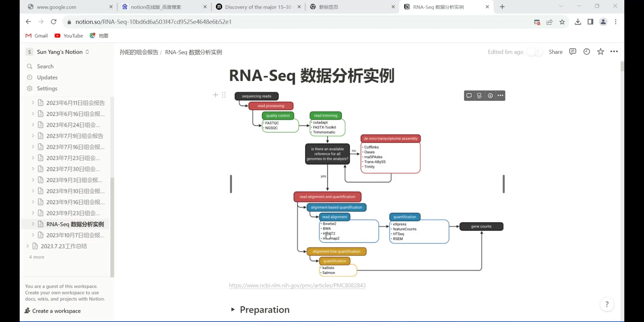The width and height of the screenshot is (644, 322).
Task: Open Updates in the sidebar
Action: coord(47,77)
